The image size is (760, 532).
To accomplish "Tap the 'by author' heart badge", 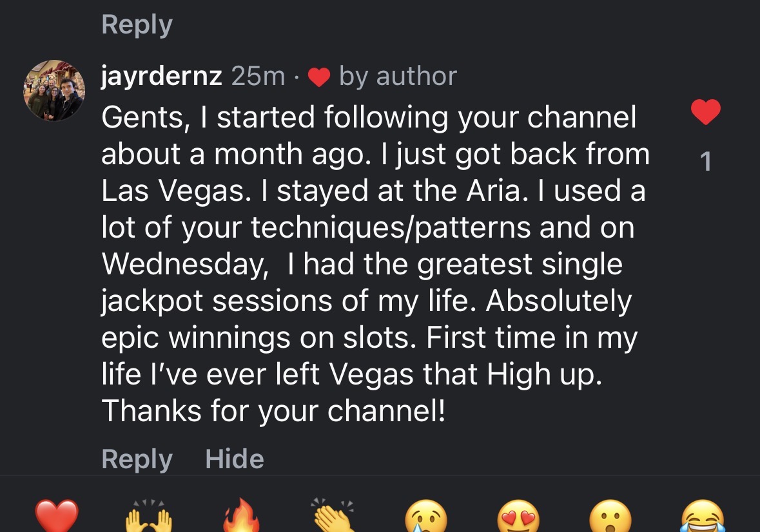I will 320,75.
